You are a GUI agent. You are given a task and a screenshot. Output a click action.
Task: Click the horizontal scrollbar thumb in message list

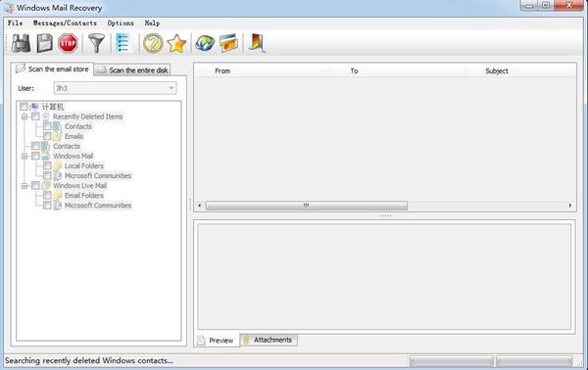click(307, 206)
